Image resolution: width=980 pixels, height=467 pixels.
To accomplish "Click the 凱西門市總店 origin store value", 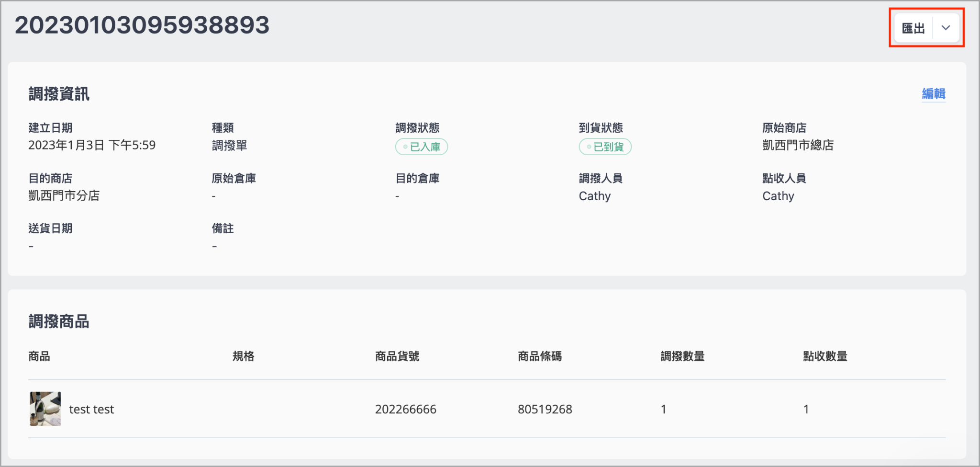I will pyautogui.click(x=798, y=145).
